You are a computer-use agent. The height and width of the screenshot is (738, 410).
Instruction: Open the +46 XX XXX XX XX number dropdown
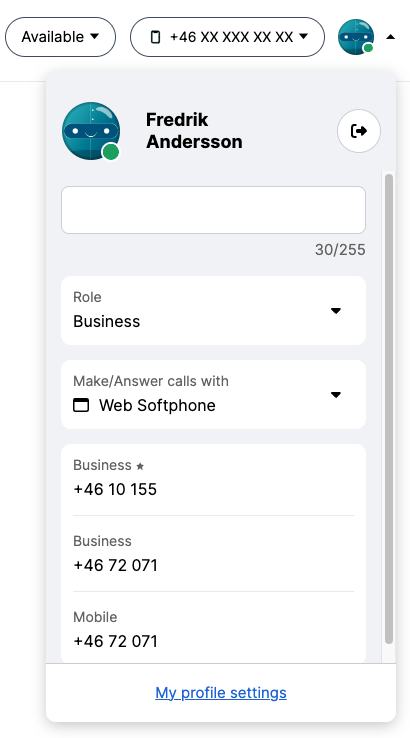click(x=227, y=37)
